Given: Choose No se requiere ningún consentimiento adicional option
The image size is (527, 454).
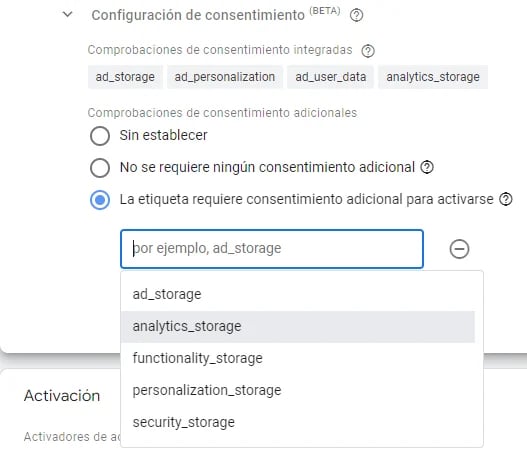Looking at the screenshot, I should point(100,167).
